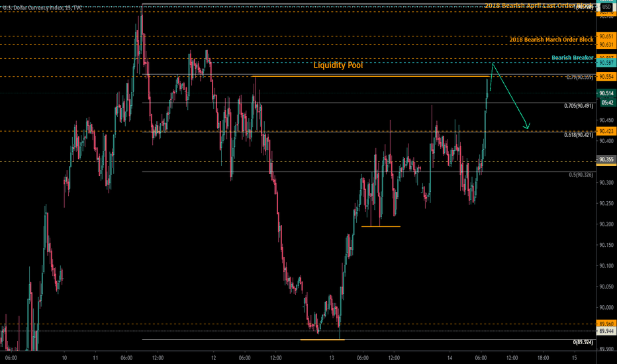Image resolution: width=617 pixels, height=364 pixels.
Task: Select the Fibonacci 0.79(90.559) level label
Action: coord(580,77)
